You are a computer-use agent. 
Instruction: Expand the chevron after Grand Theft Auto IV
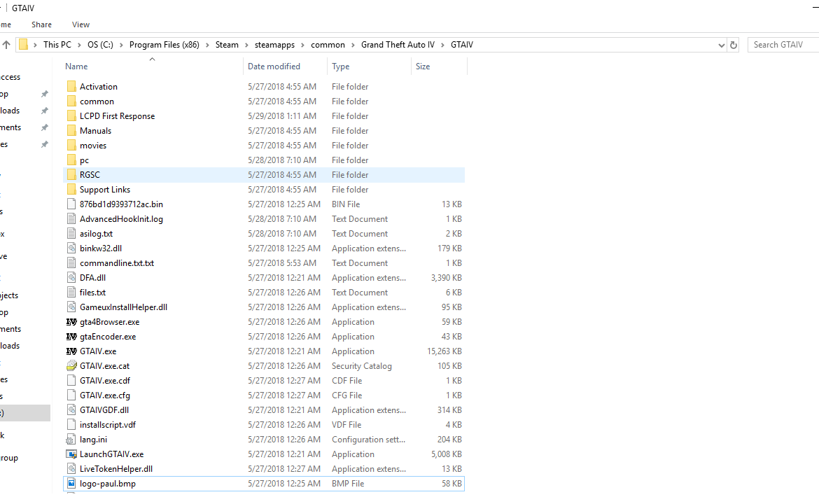442,45
